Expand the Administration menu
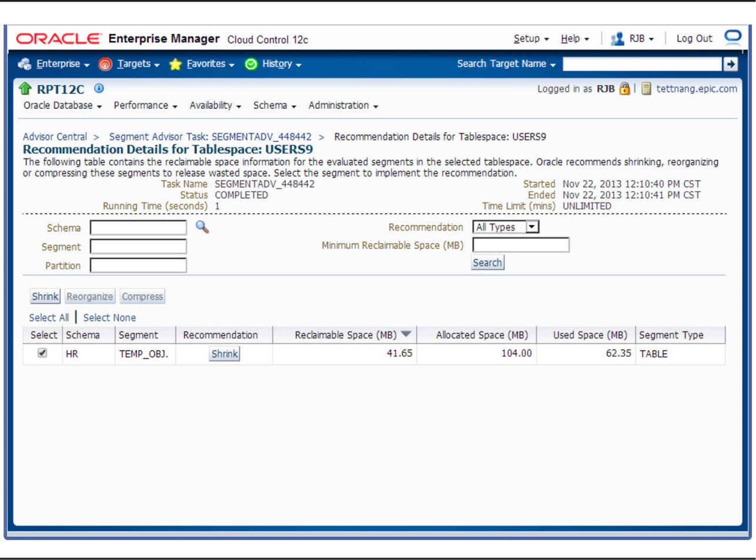 click(343, 106)
